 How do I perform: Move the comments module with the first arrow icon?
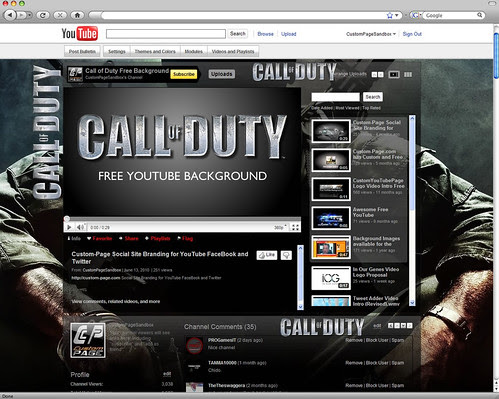[391, 326]
